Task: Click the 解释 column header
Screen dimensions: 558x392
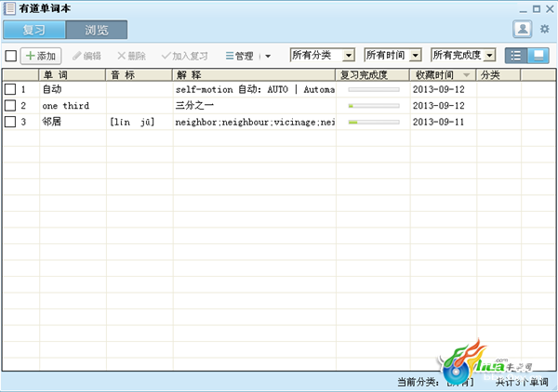Action: point(254,75)
